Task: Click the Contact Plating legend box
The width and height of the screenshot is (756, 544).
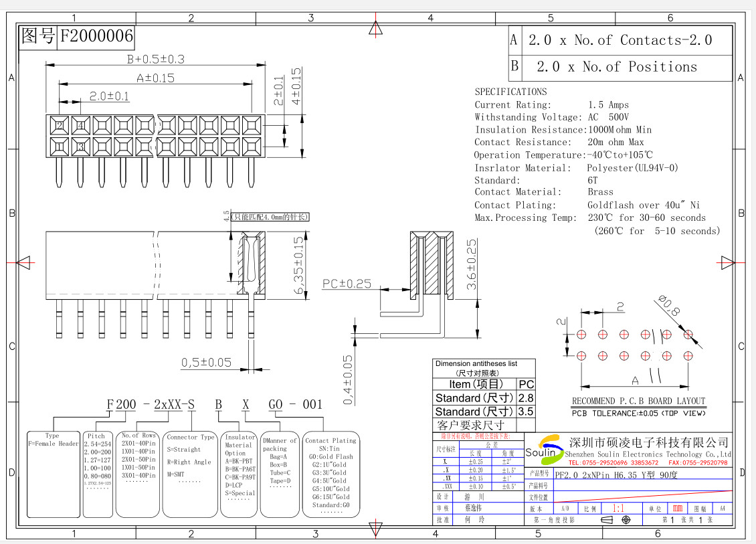Action: pos(330,474)
